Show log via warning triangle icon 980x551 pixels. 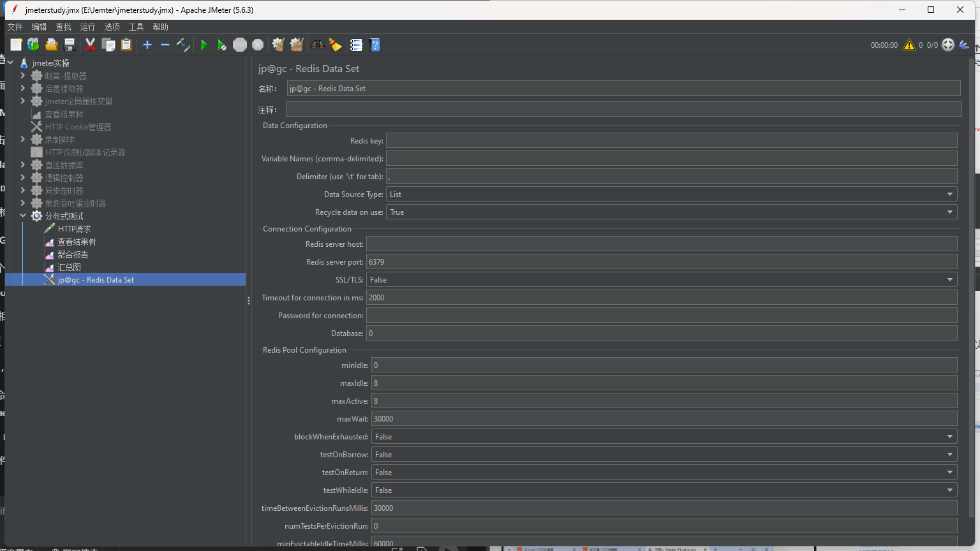click(909, 45)
